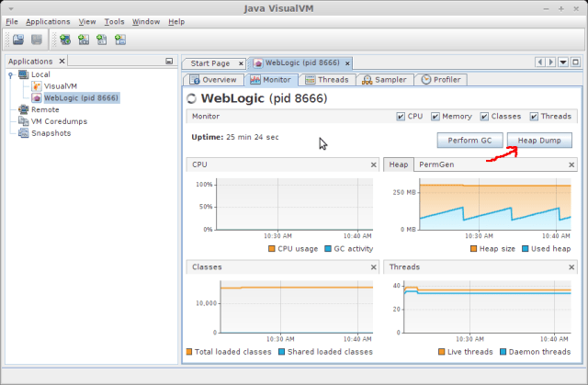Open the Tools menu
The image size is (588, 385).
[x=114, y=21]
